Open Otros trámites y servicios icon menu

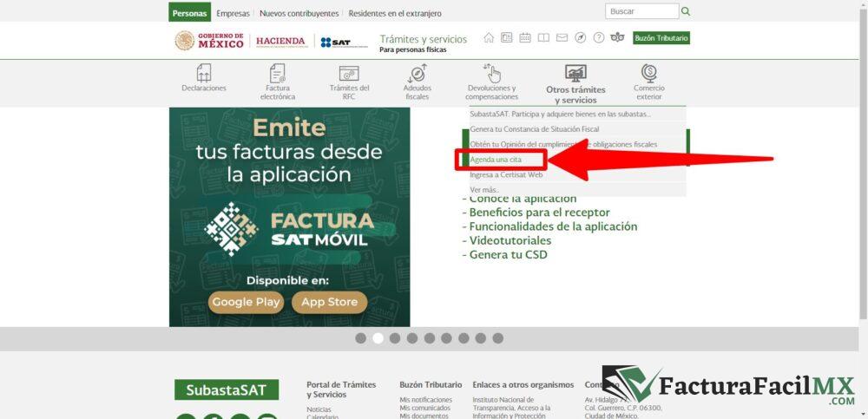(575, 84)
